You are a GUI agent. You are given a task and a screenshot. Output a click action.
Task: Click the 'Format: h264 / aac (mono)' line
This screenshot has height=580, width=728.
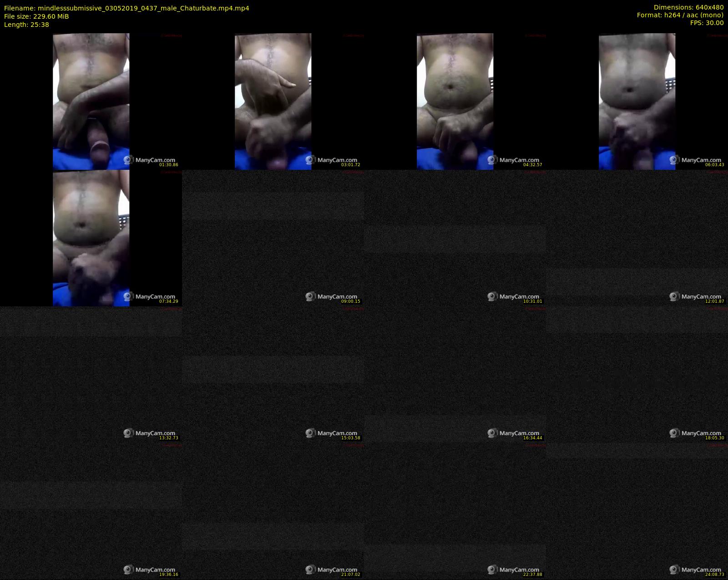pos(680,15)
